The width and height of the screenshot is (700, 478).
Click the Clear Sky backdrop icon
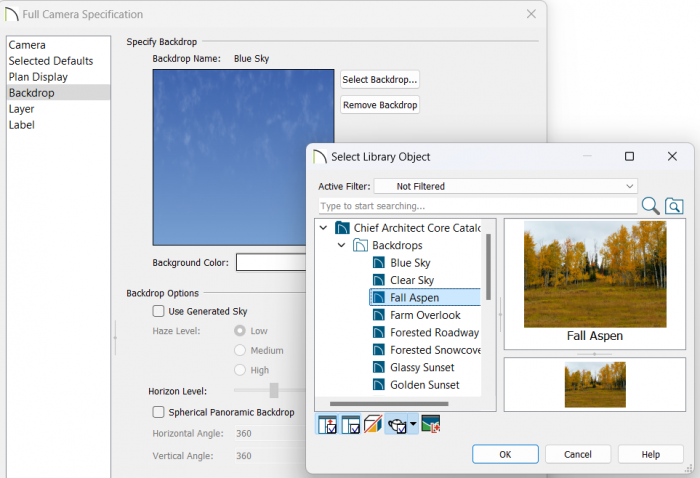coord(379,280)
